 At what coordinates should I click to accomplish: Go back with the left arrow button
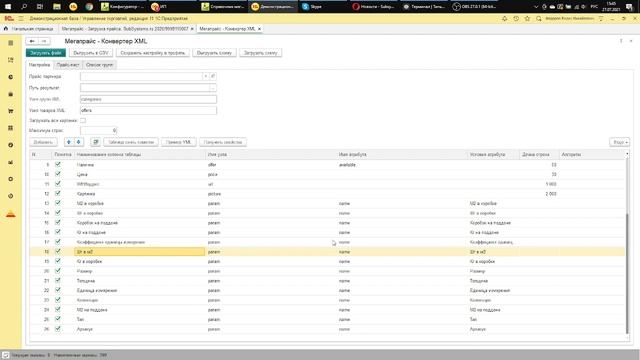point(32,41)
